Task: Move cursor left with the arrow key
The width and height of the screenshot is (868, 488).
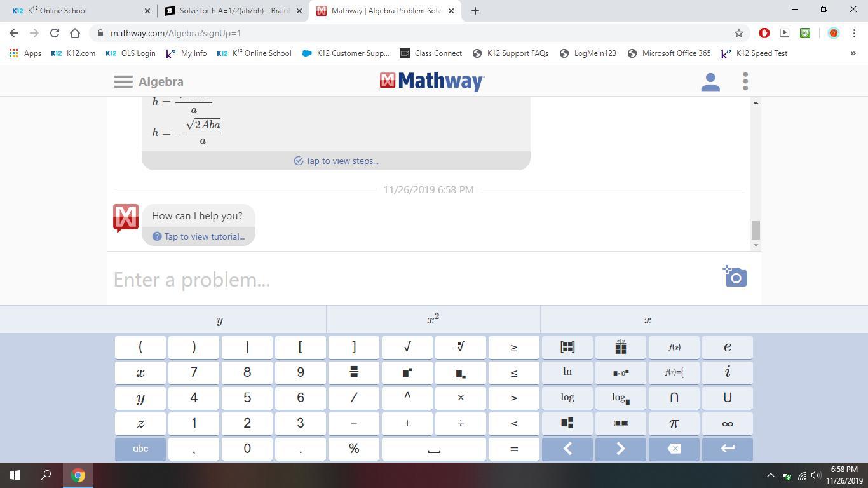Action: [567, 449]
